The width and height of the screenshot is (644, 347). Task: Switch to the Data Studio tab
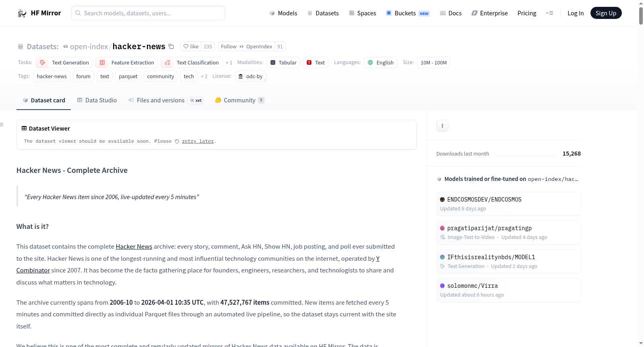point(97,100)
